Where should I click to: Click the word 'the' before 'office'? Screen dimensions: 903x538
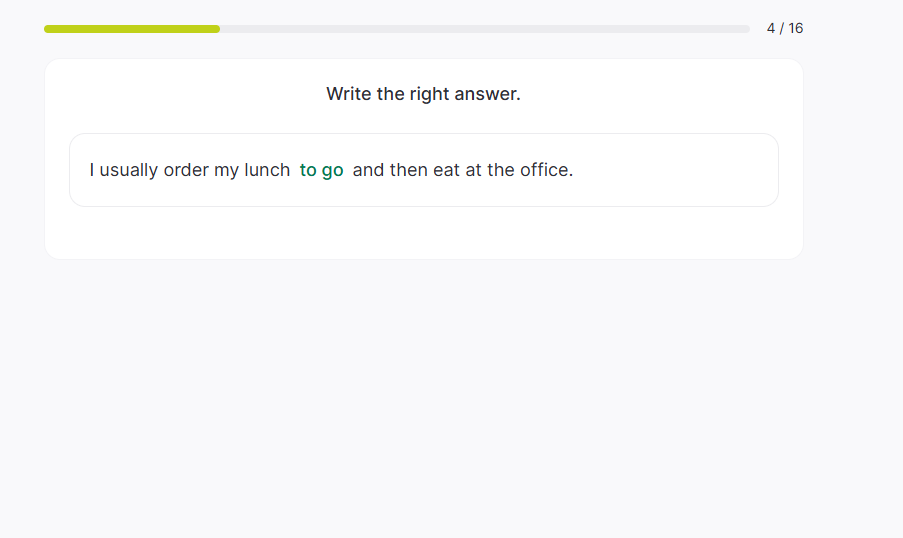click(x=501, y=170)
